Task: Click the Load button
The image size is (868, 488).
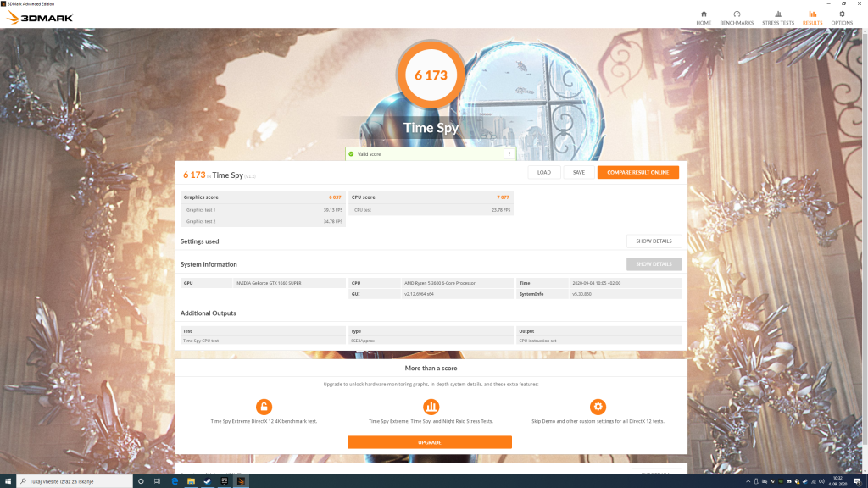Action: point(543,172)
